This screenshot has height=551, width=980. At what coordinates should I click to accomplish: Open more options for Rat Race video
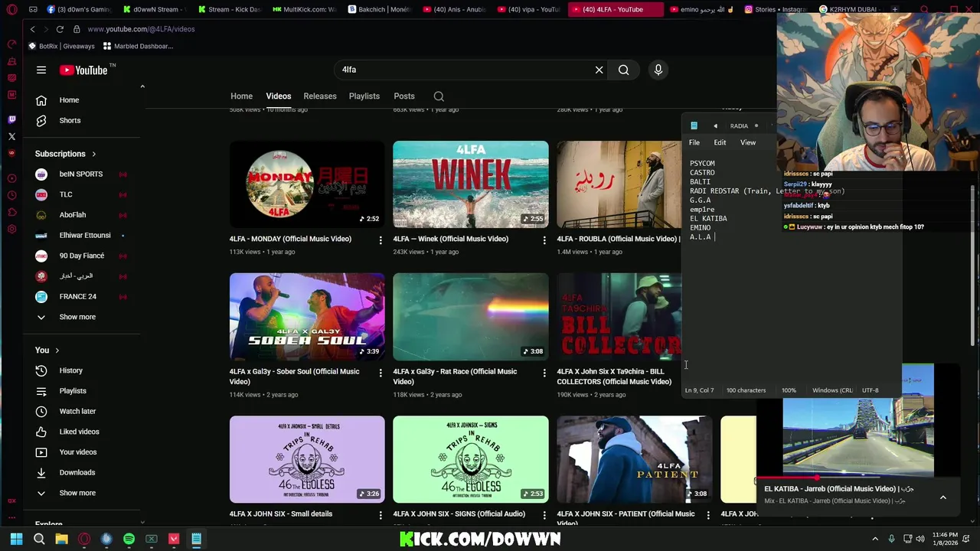pyautogui.click(x=544, y=373)
